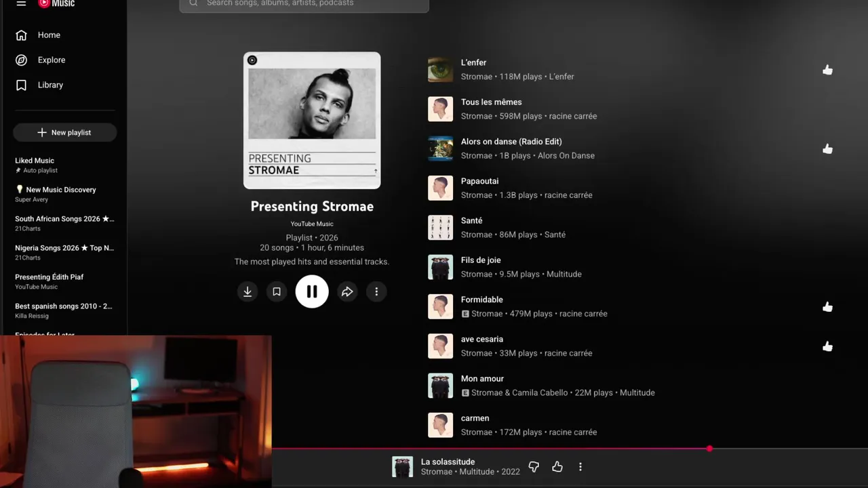Click Tous les mêmes thumbnail
The width and height of the screenshot is (868, 488).
coord(440,109)
